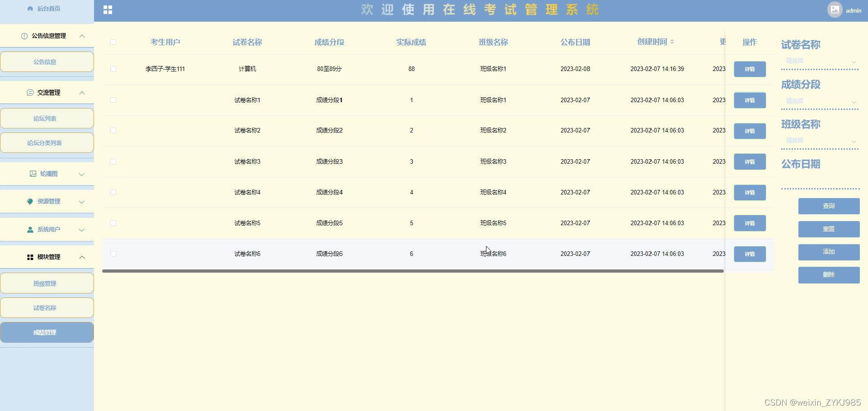Open the 试卷名称 filter dropdown

coord(820,61)
